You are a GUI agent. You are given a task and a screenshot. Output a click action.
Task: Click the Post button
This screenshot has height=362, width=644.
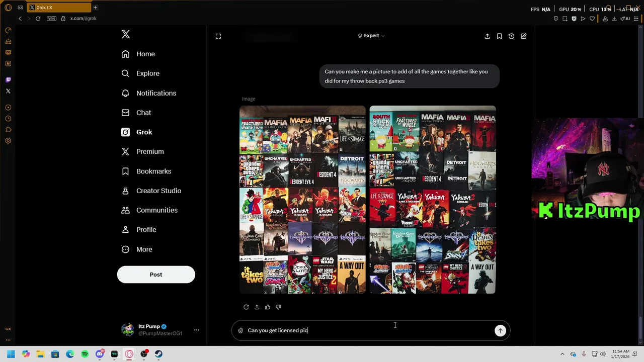click(x=156, y=275)
